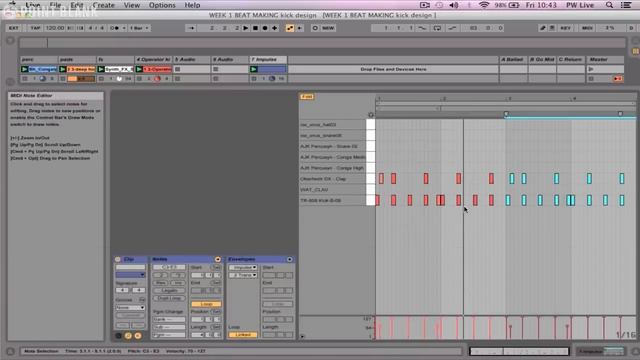Launch the 4 Operator track clip
Viewport: 640px width, 360px height.
(x=139, y=69)
